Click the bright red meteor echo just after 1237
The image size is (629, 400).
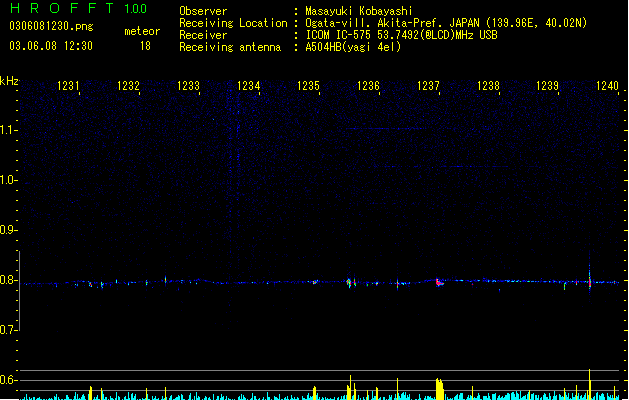pos(439,282)
